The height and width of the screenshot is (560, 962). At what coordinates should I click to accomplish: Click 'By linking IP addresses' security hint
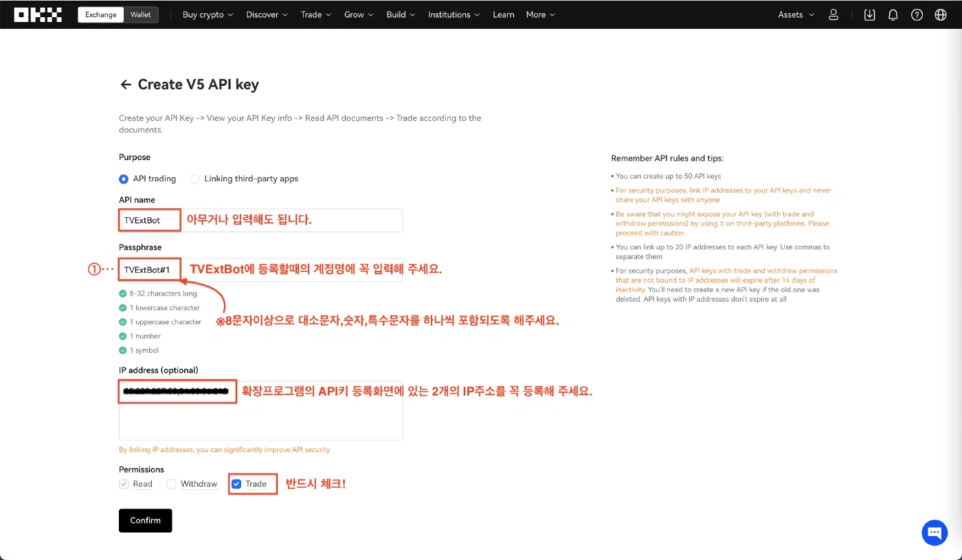pyautogui.click(x=225, y=449)
